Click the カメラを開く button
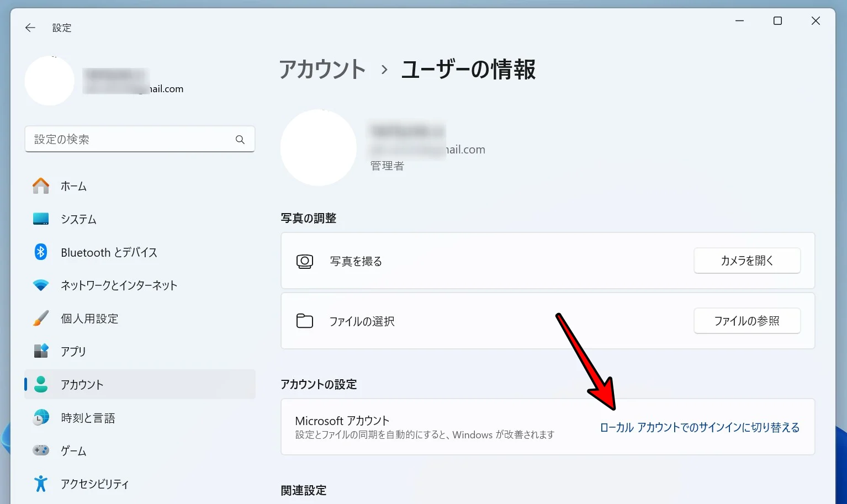 (x=747, y=261)
